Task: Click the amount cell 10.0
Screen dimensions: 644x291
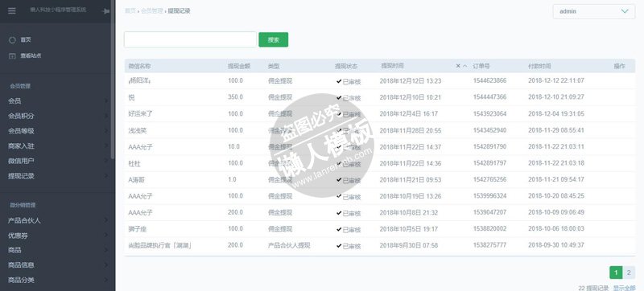Action: point(233,146)
